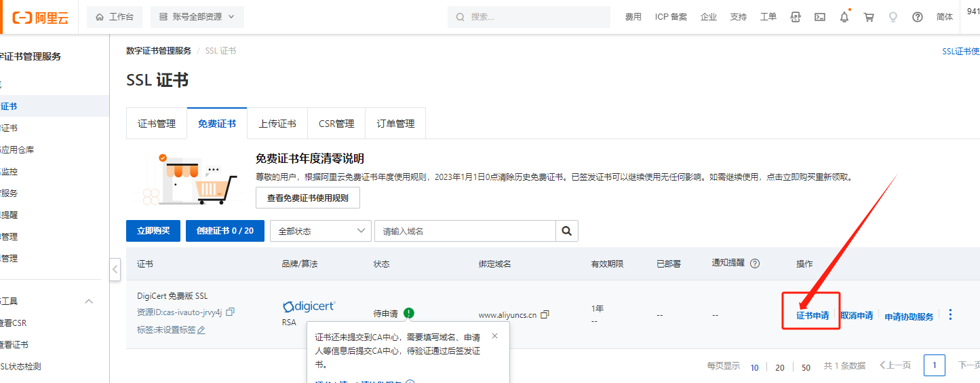
Task: Show 50 items per page
Action: (x=806, y=367)
